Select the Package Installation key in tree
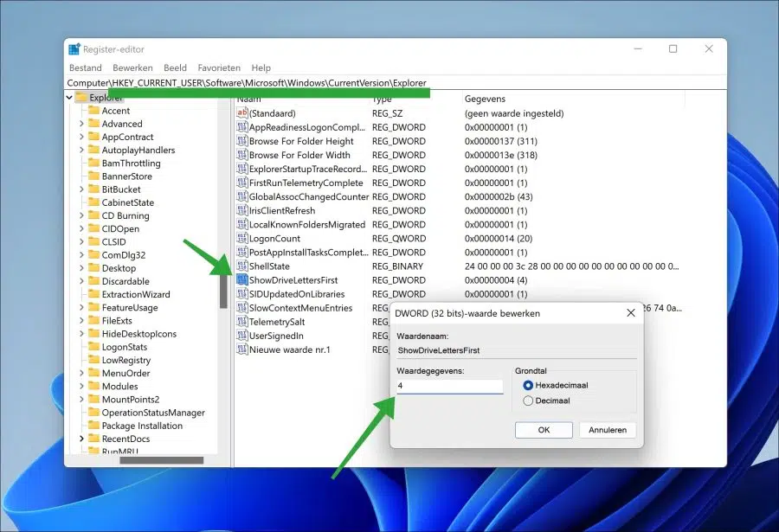Screen dimensions: 779x532 click(x=142, y=426)
